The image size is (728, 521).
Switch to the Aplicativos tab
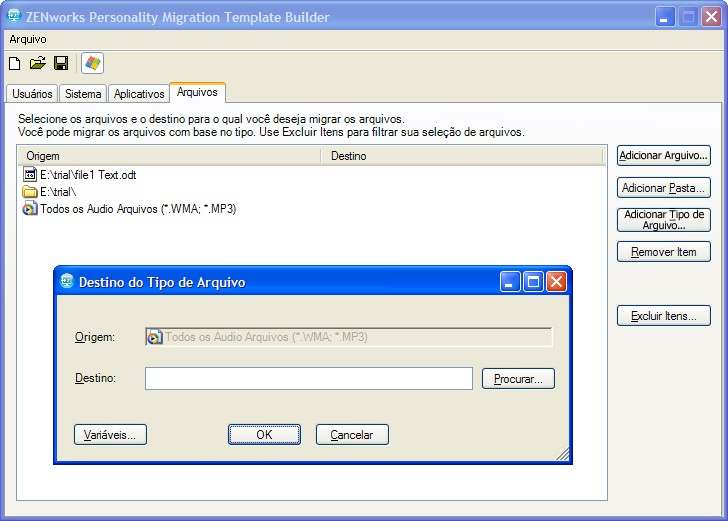tap(139, 94)
